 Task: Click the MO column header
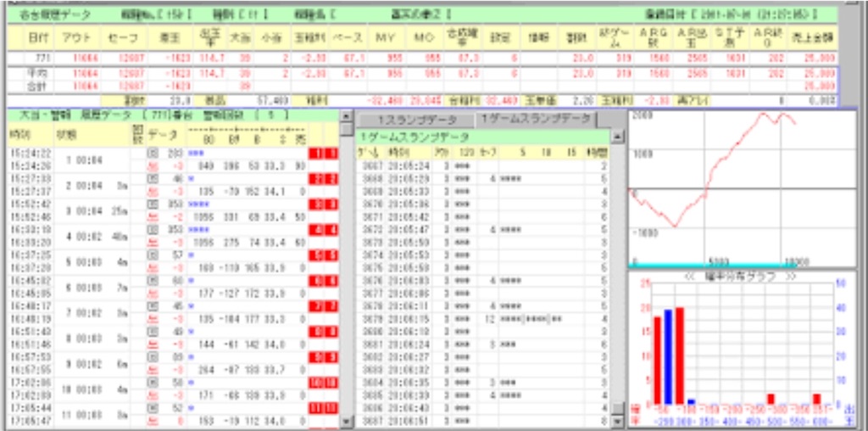point(424,37)
